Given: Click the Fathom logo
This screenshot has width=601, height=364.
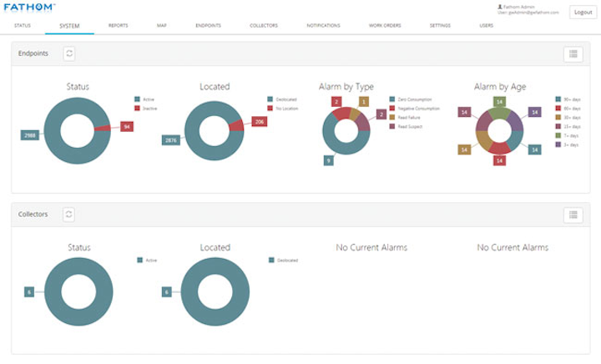Looking at the screenshot, I should tap(29, 7).
